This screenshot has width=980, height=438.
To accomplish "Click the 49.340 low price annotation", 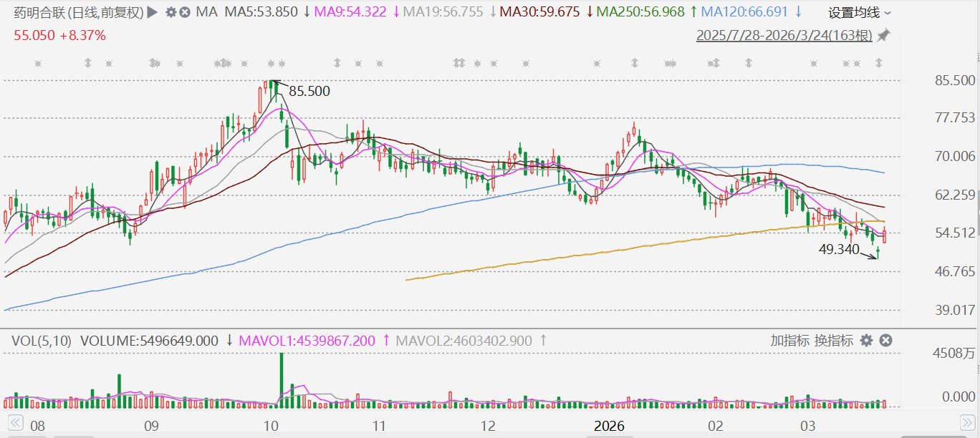I will pos(839,249).
